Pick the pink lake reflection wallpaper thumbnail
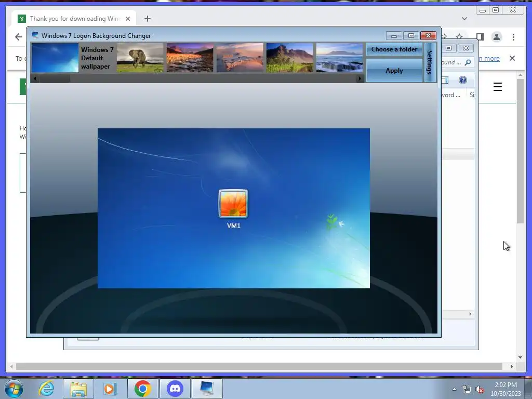 (x=240, y=58)
